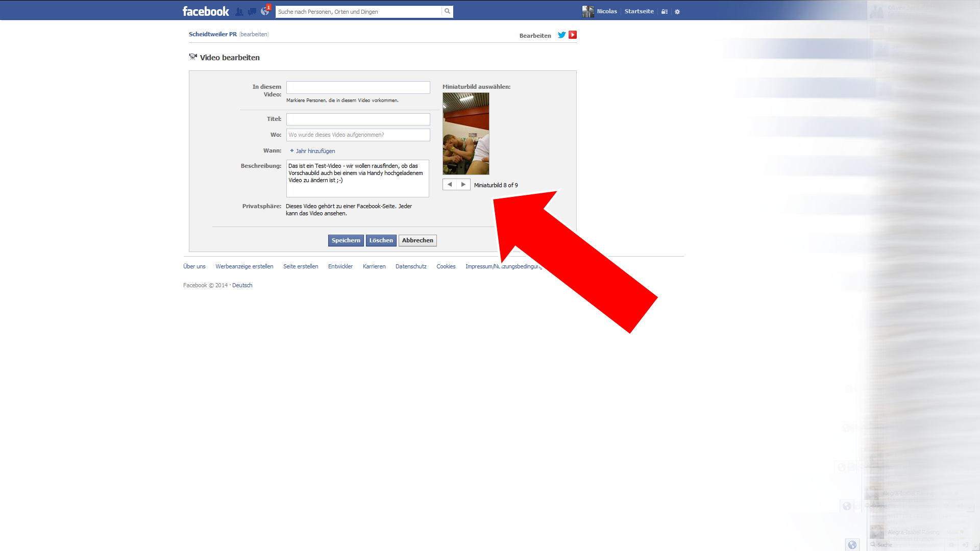Focus the Facebook search field
Image resolution: width=980 pixels, height=551 pixels.
point(358,11)
